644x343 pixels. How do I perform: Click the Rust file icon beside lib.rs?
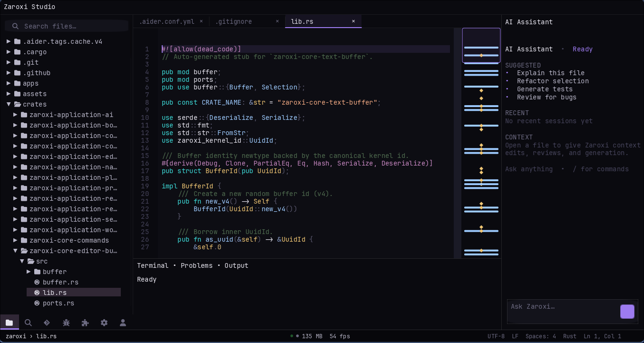tap(37, 293)
